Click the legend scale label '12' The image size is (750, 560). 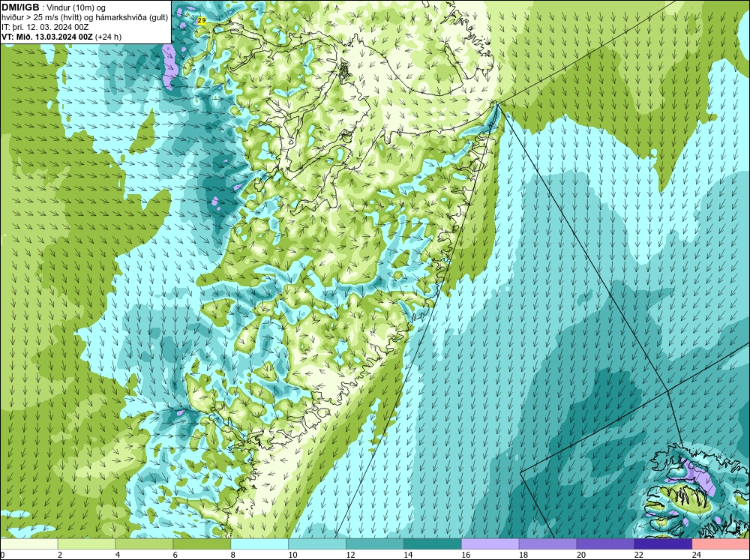[x=350, y=555]
